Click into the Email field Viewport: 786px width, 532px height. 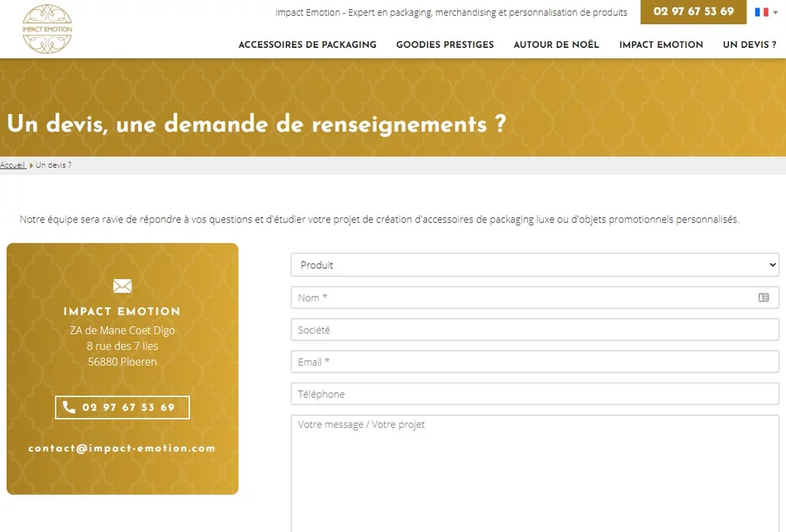tap(534, 362)
